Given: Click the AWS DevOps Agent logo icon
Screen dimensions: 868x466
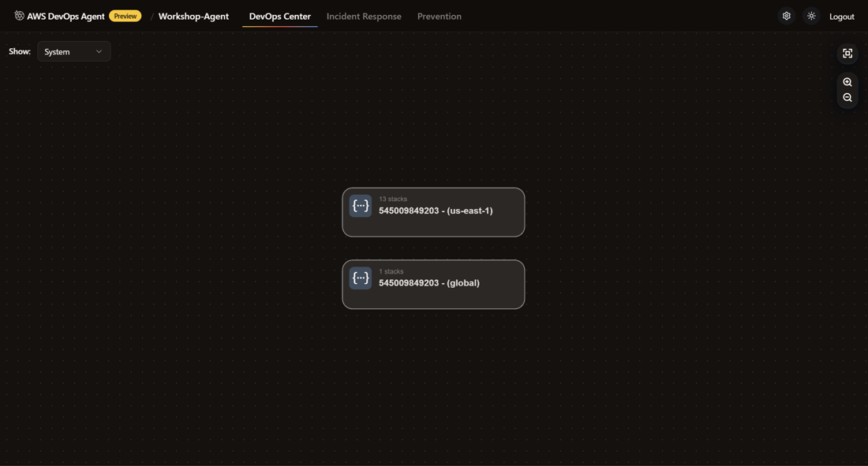Looking at the screenshot, I should point(16,14).
